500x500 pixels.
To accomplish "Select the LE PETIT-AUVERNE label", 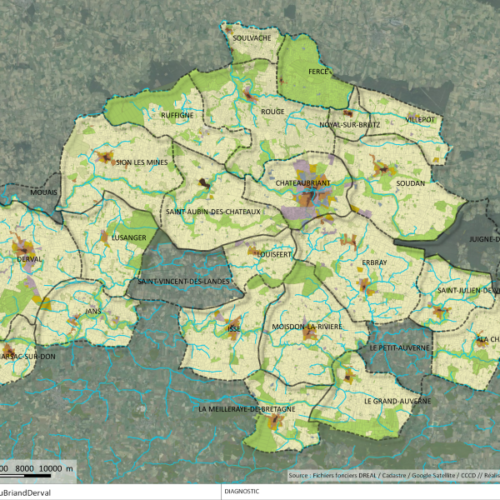I will [399, 348].
